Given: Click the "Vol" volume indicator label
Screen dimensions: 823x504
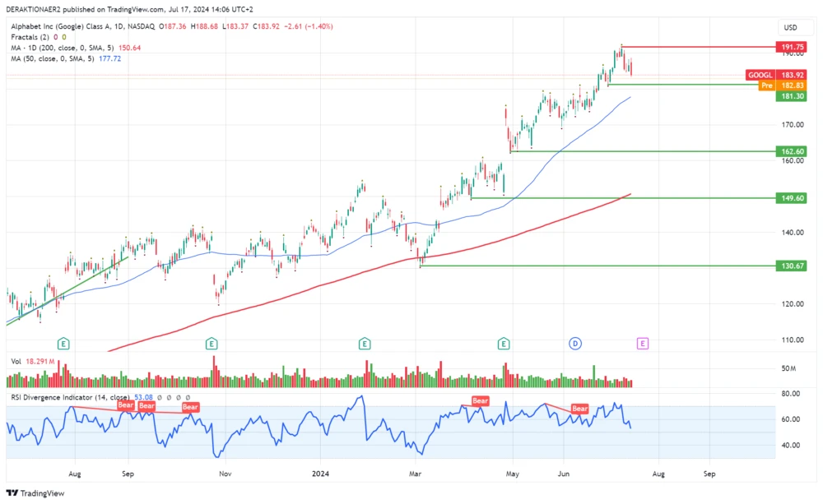Looking at the screenshot, I should click(x=18, y=359).
